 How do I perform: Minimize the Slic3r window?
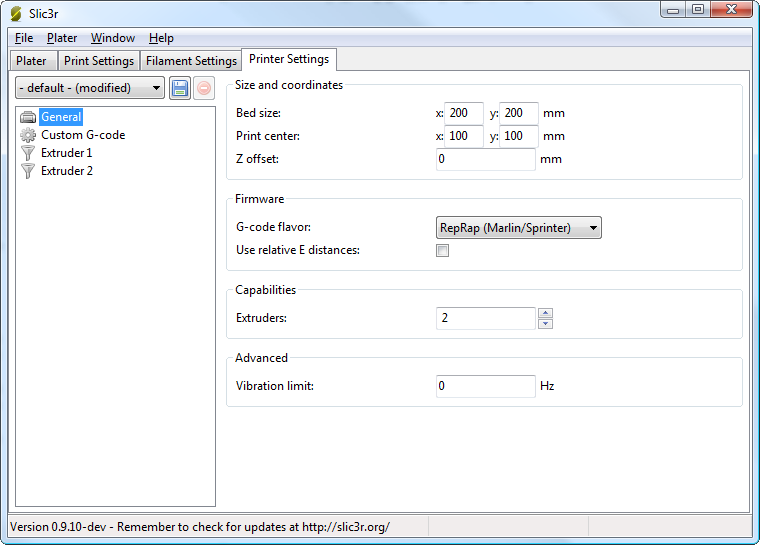click(x=673, y=10)
